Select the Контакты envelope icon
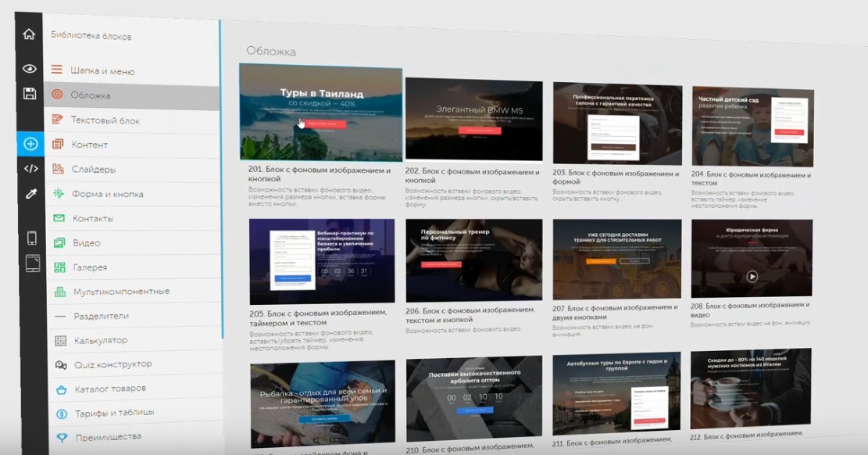 tap(59, 218)
